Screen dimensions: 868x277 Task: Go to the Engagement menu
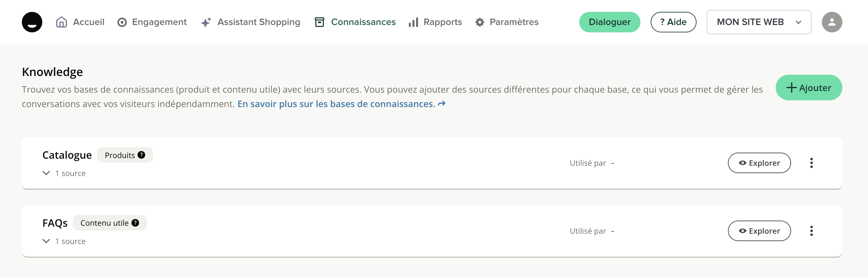point(152,22)
